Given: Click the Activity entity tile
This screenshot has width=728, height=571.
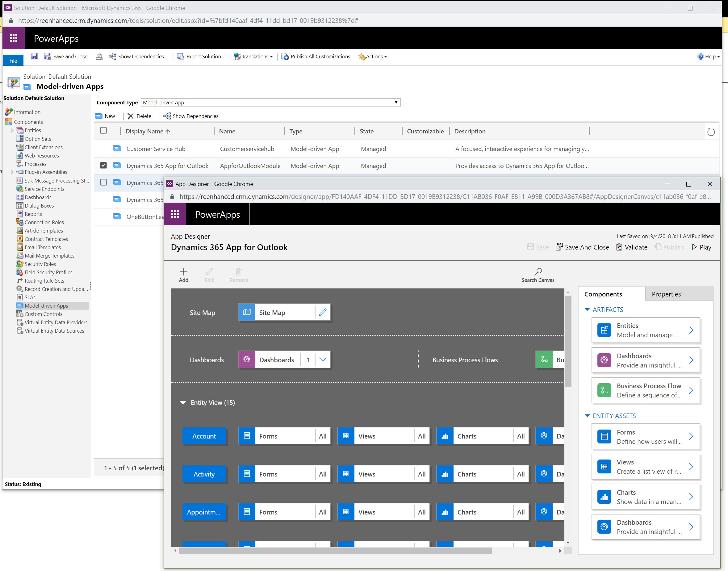Looking at the screenshot, I should click(x=204, y=474).
